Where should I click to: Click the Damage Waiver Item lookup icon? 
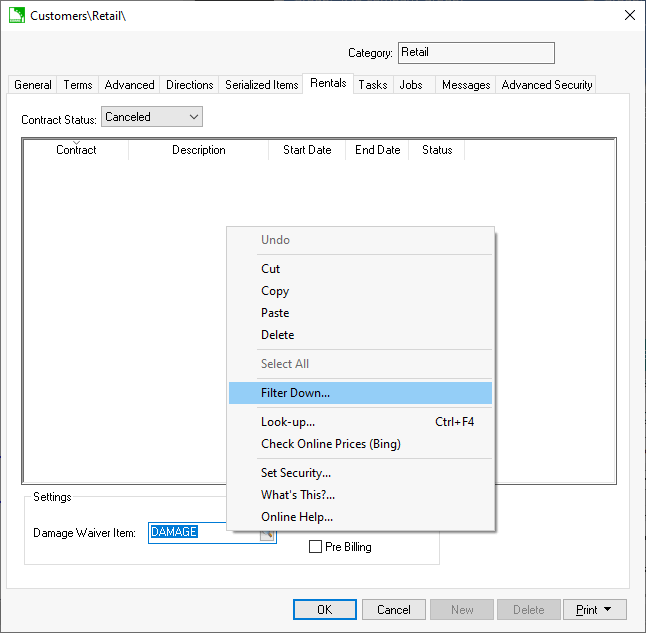[267, 535]
